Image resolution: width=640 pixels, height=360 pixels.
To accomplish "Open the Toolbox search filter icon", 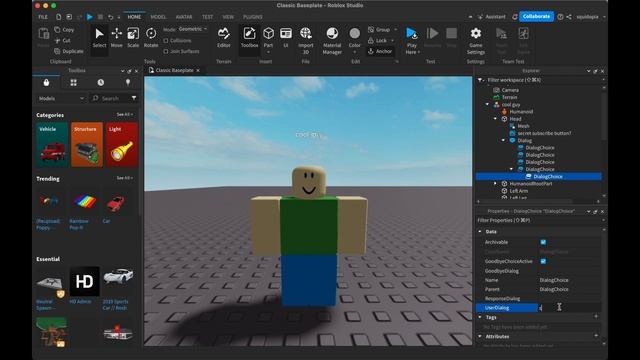I will tap(134, 98).
